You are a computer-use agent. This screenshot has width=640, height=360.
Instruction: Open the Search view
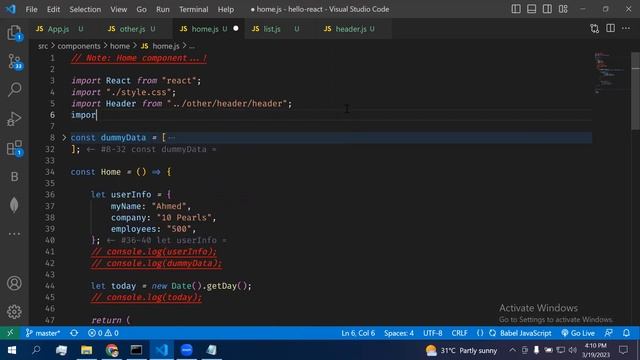(x=14, y=89)
